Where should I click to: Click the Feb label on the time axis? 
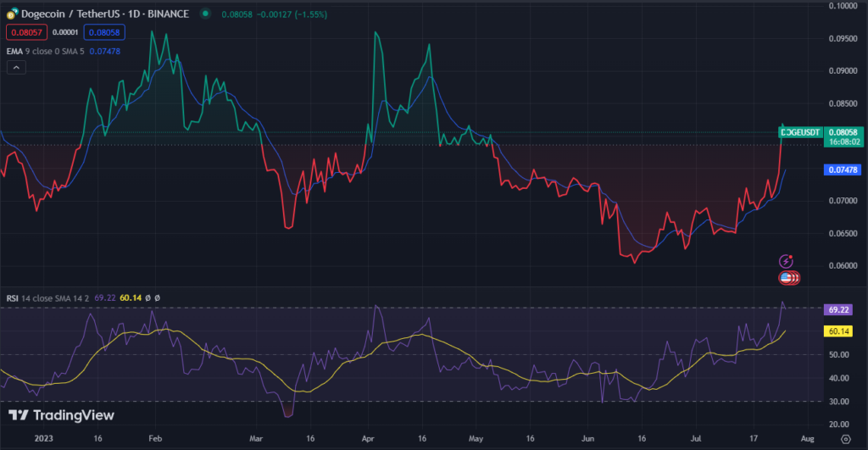coord(155,438)
